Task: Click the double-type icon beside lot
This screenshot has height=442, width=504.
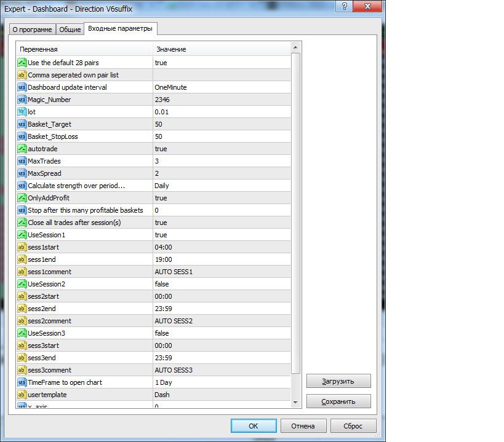Action: point(22,112)
